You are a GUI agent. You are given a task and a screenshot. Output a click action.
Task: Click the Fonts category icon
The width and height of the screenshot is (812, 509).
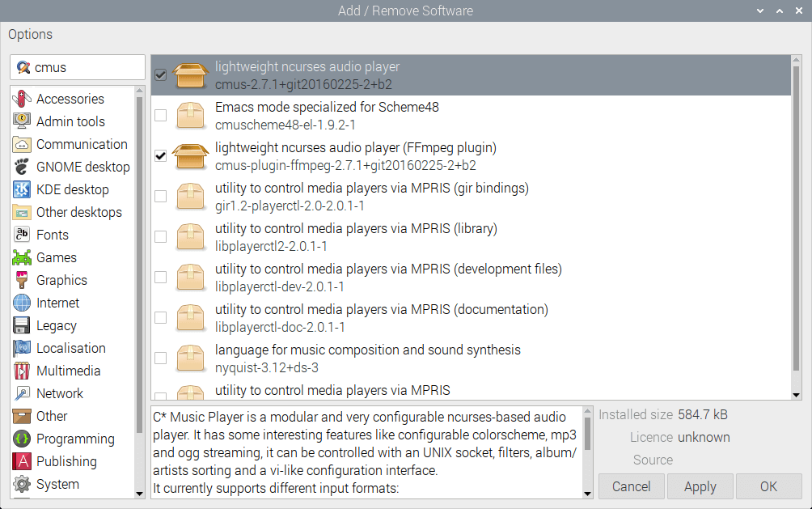click(22, 235)
